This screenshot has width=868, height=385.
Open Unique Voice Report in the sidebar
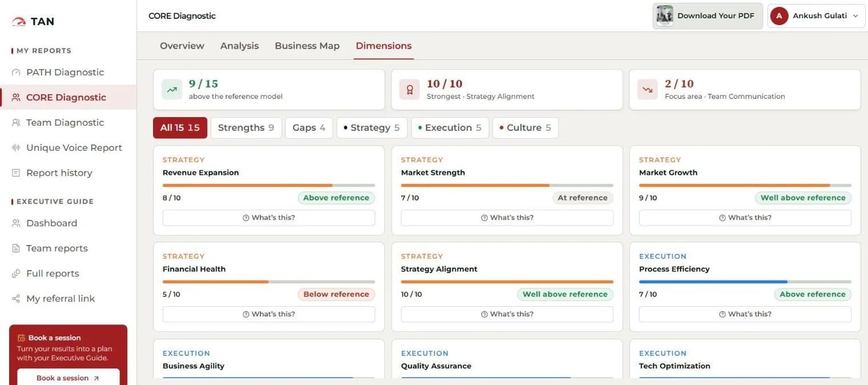point(68,148)
